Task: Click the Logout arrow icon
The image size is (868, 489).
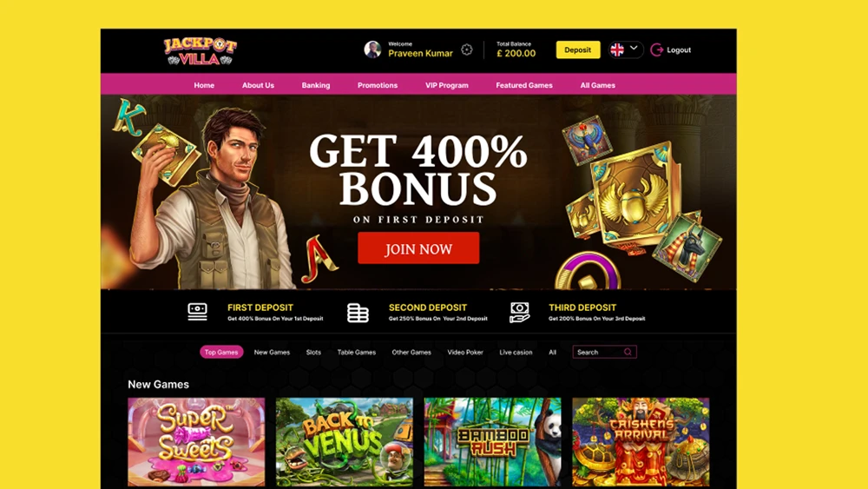Action: (x=656, y=50)
